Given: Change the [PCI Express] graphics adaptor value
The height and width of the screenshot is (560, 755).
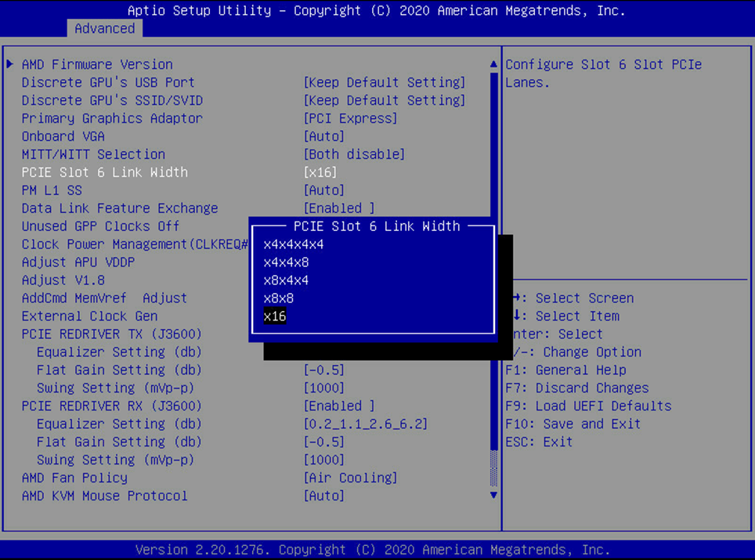Looking at the screenshot, I should 351,118.
